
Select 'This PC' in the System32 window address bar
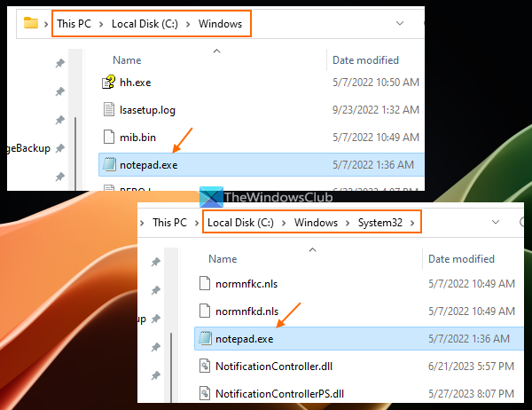pyautogui.click(x=169, y=223)
